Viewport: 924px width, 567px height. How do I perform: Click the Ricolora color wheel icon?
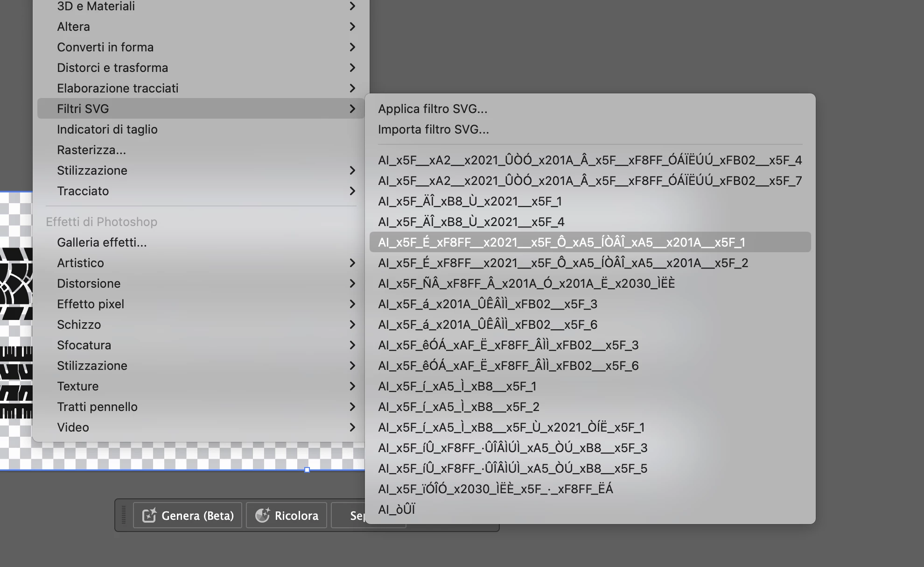point(262,515)
